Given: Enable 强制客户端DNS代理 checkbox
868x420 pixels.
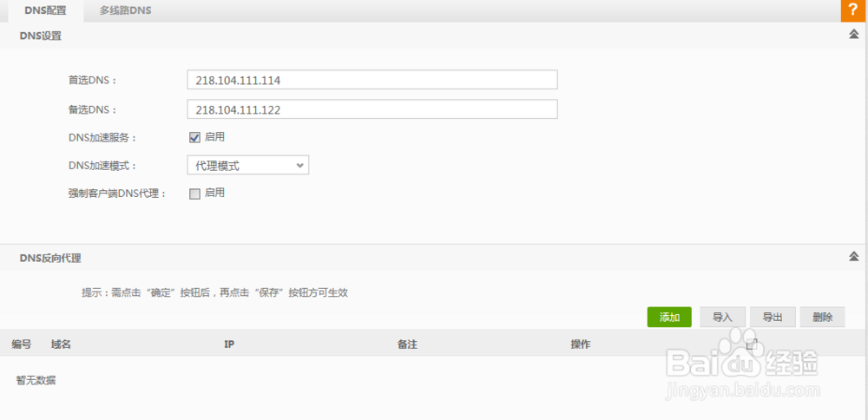Looking at the screenshot, I should tap(194, 194).
